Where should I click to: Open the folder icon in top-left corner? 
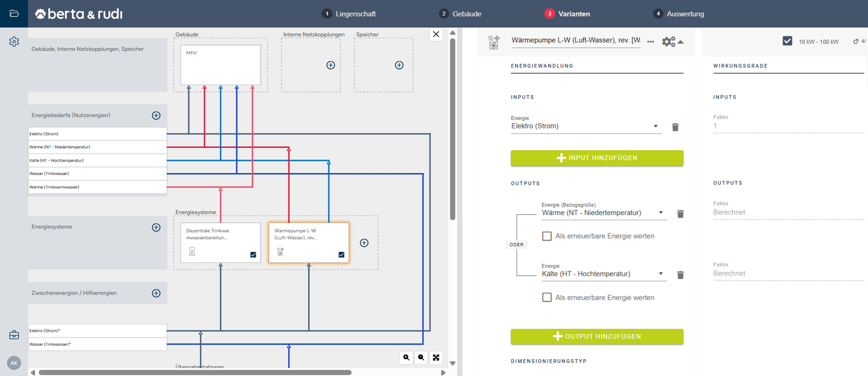[x=14, y=13]
